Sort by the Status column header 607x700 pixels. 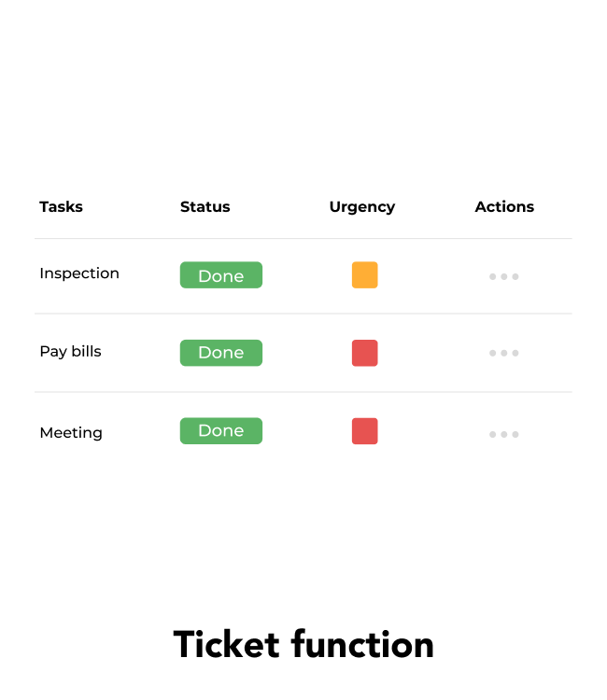click(x=205, y=206)
